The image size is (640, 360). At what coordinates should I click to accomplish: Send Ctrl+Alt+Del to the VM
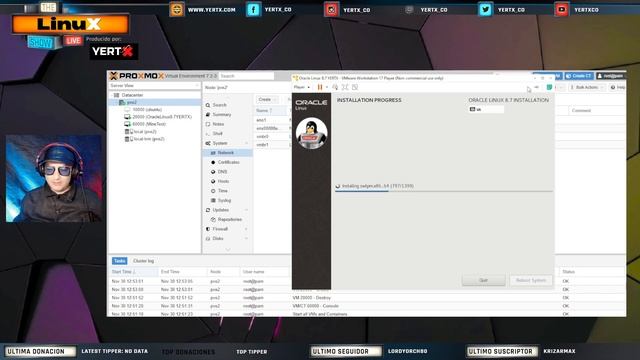click(x=335, y=87)
